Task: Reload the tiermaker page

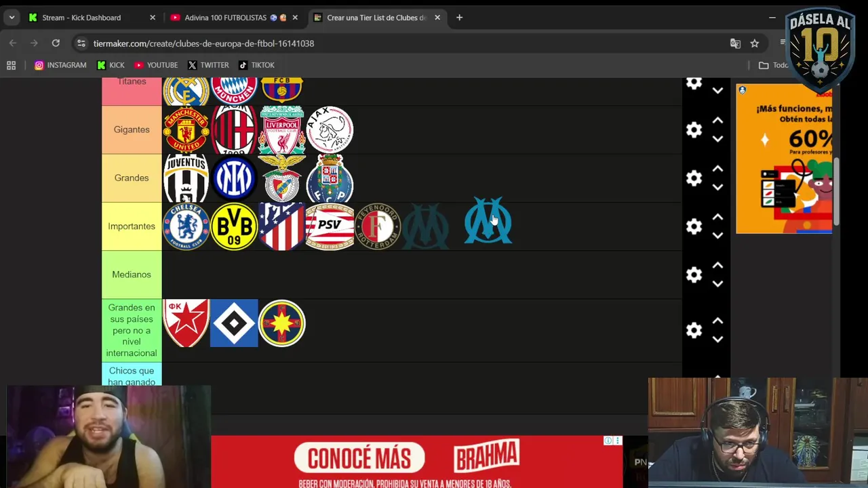Action: (56, 43)
